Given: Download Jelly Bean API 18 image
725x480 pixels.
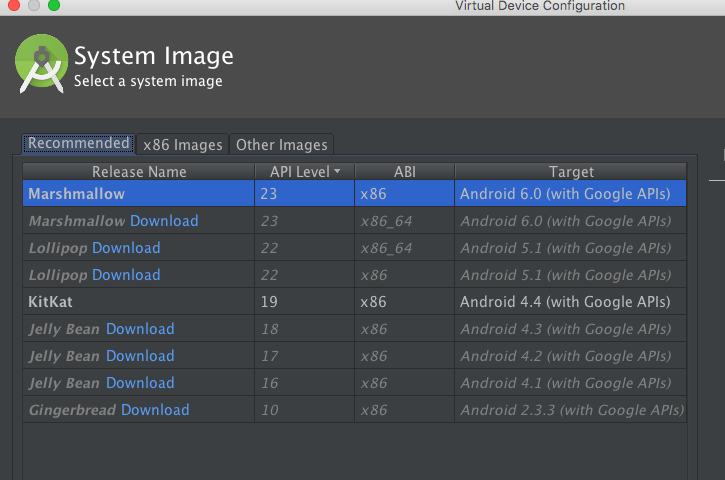Looking at the screenshot, I should click(x=140, y=329).
